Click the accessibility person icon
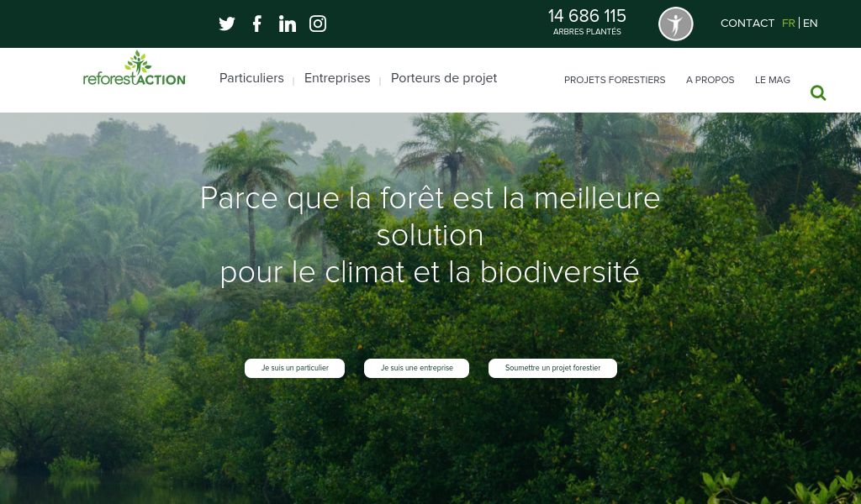The width and height of the screenshot is (861, 504). (x=675, y=24)
